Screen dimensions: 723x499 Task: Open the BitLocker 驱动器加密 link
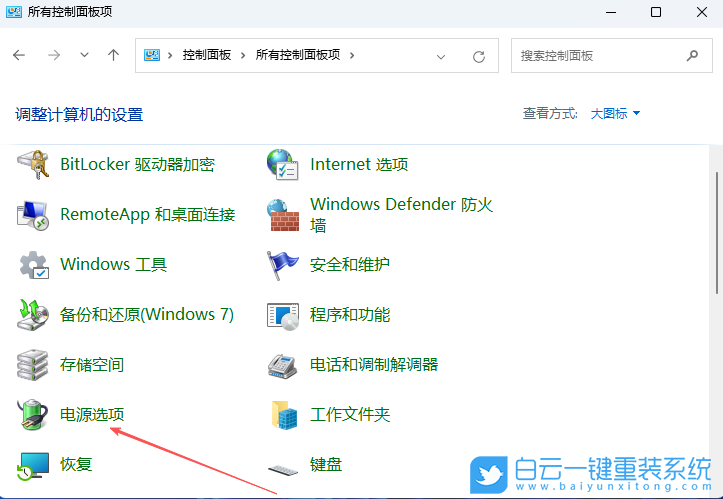tap(137, 165)
